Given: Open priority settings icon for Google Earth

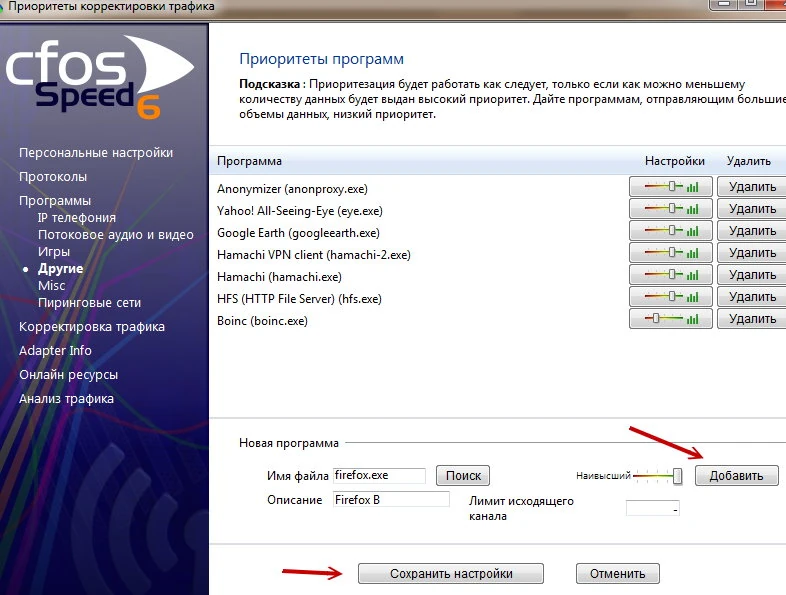Looking at the screenshot, I should (671, 231).
